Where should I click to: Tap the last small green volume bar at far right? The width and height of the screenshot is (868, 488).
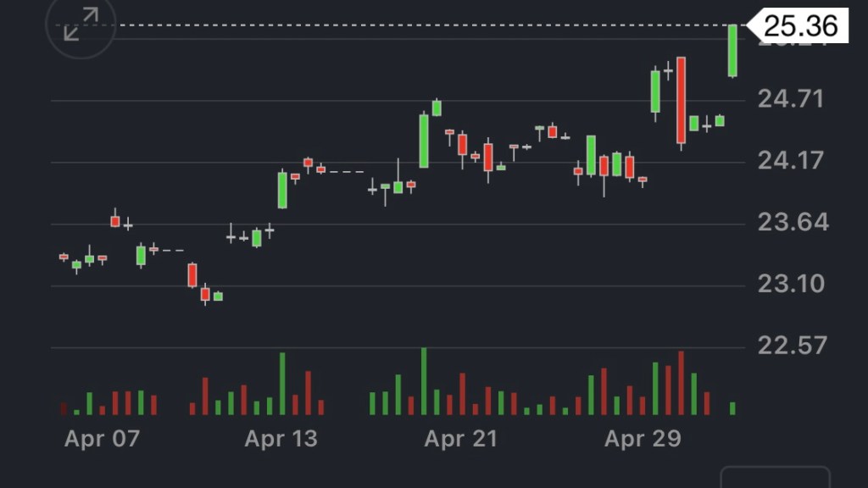pyautogui.click(x=732, y=408)
